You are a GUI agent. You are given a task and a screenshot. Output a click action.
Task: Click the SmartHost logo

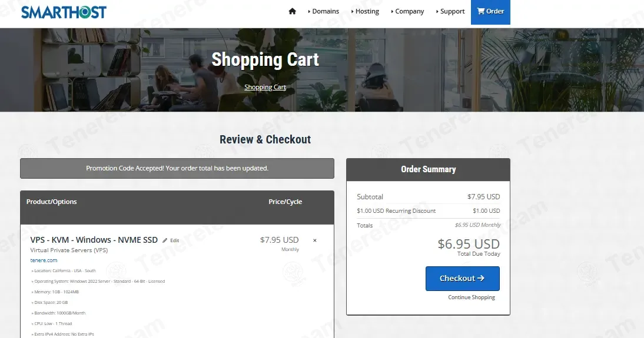tap(64, 12)
